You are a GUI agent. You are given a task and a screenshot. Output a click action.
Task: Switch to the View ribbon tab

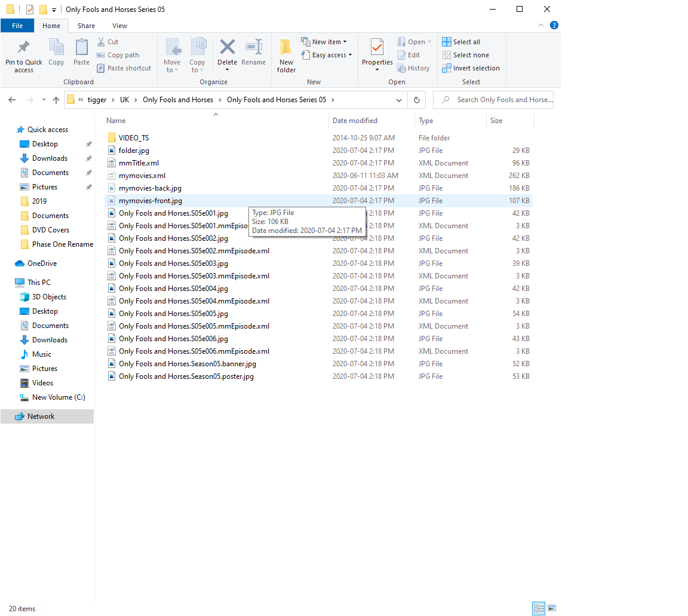[120, 26]
